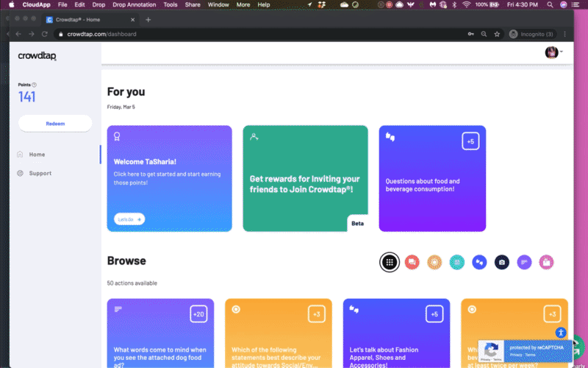Screen dimensions: 588x368
Task: Open the CloudApp menu
Action: pyautogui.click(x=36, y=4)
